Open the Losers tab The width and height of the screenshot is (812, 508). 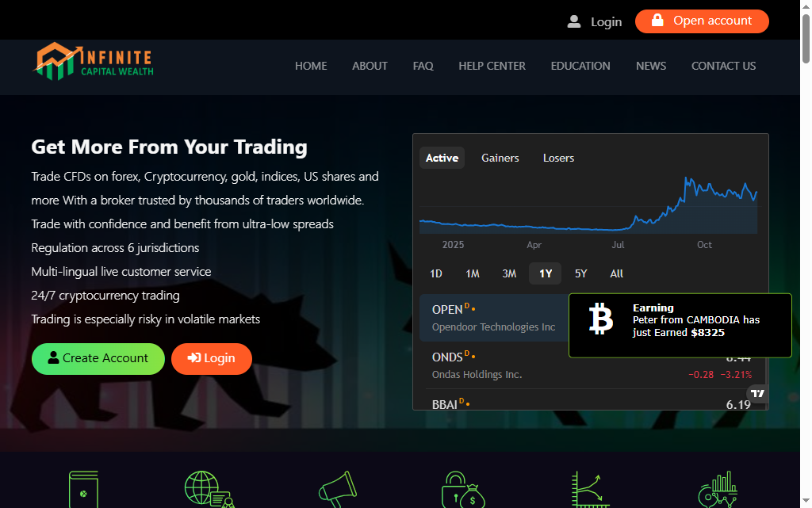tap(558, 158)
